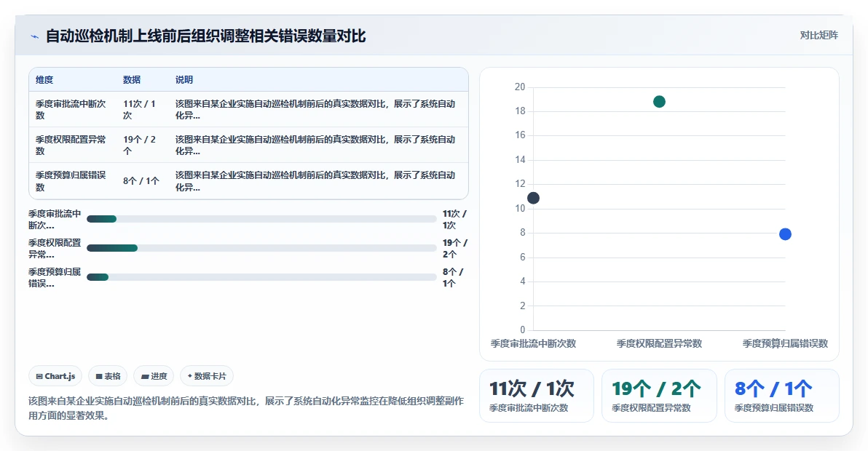Select the 季度权限配置异常数 table row
The height and width of the screenshot is (451, 868).
pos(248,145)
